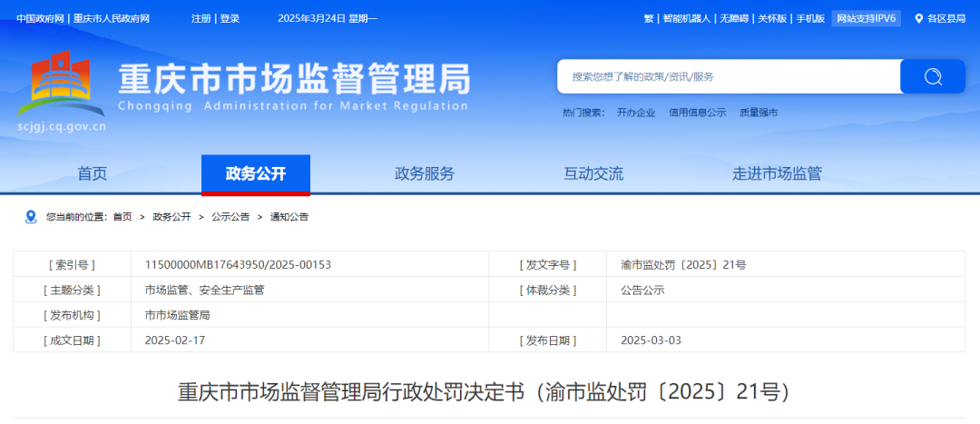Click the blue search magnifier button
The height and width of the screenshot is (424, 980).
click(933, 76)
